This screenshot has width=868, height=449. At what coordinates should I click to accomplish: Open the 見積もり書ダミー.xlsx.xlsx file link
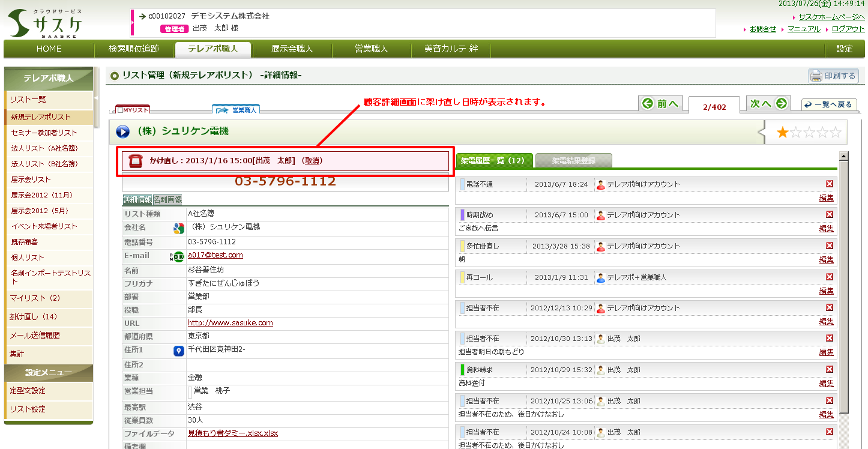[x=232, y=433]
